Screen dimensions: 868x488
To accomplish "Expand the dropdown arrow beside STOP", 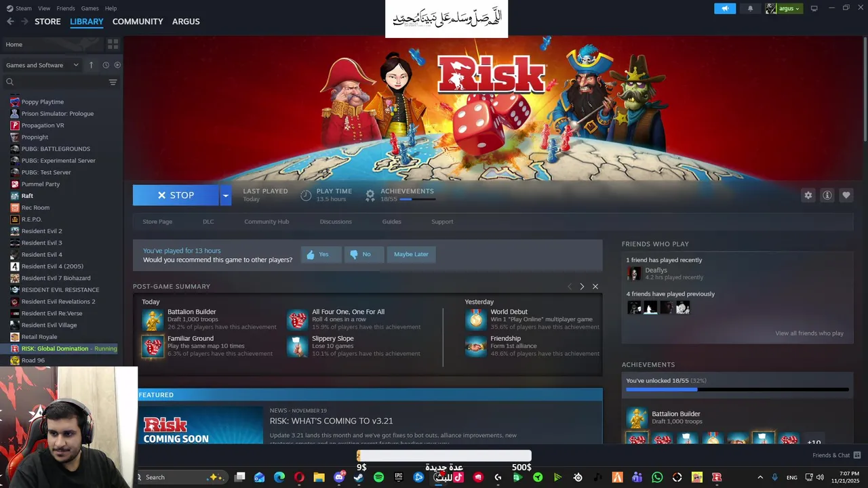I will pos(226,195).
